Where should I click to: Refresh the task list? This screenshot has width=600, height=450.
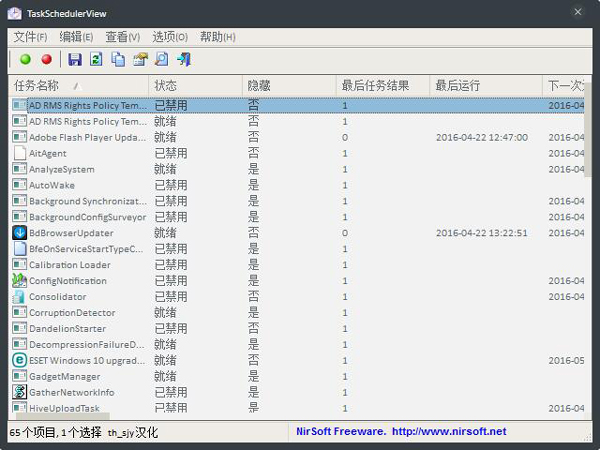click(96, 59)
